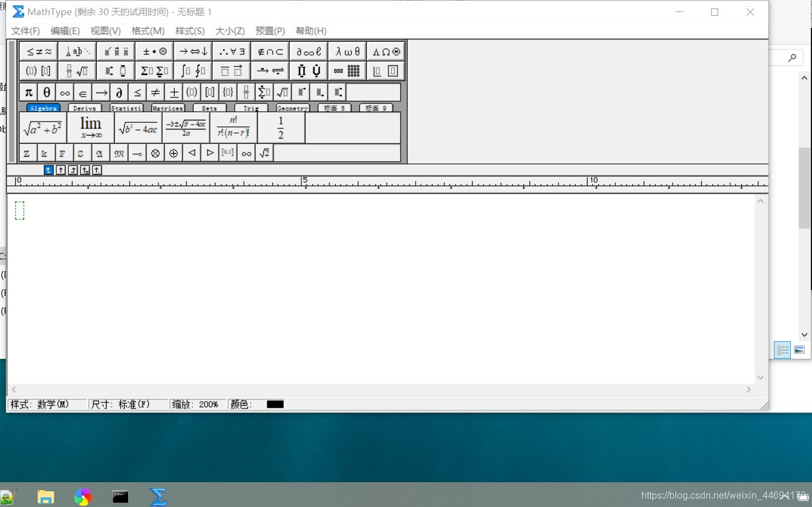Open the 预置(P) menu

pos(270,31)
